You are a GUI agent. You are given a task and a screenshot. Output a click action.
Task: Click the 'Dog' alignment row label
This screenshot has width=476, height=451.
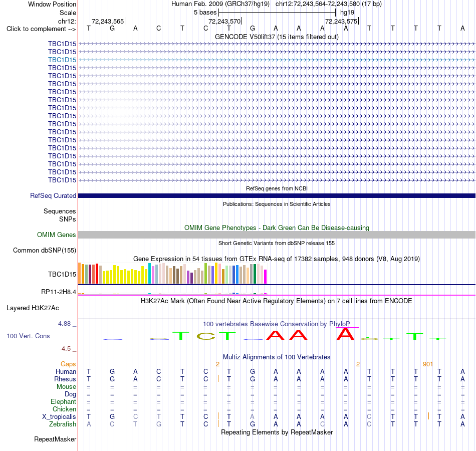71,394
